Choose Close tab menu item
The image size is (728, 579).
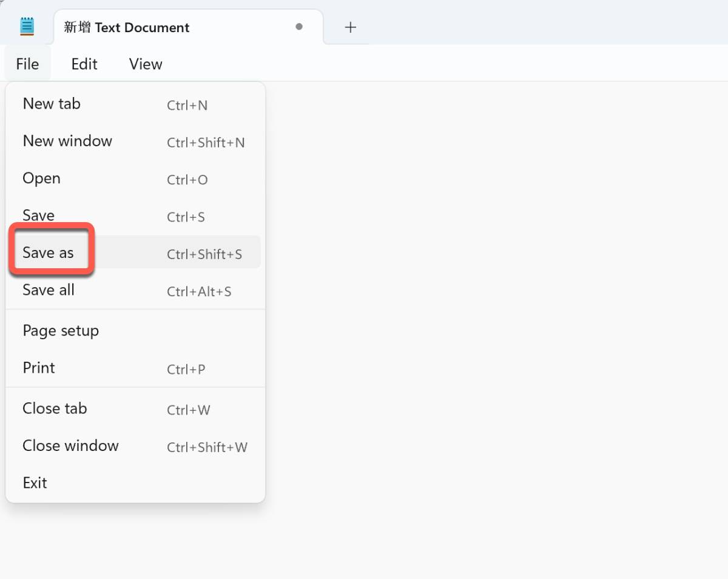coord(55,408)
